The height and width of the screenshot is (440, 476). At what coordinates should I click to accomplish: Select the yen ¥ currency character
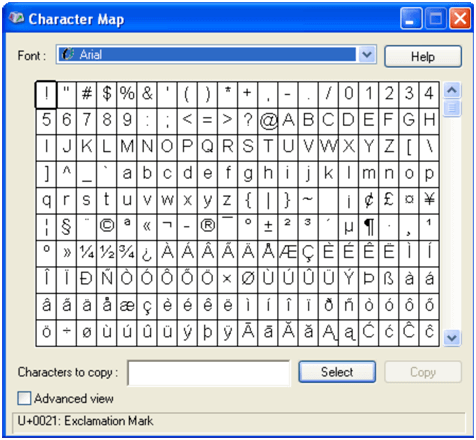point(429,200)
